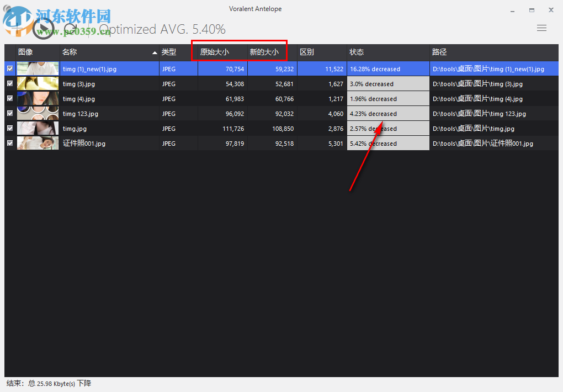Toggle the timg 123.jpg checkbox

(10, 113)
